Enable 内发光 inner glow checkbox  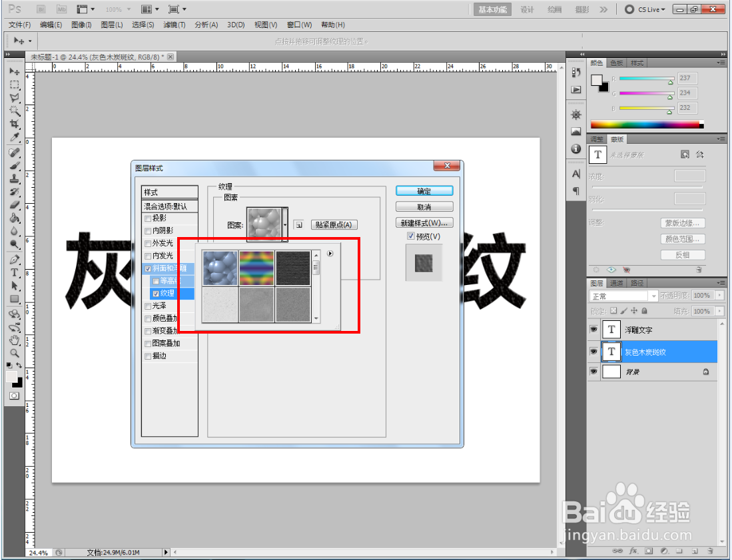pyautogui.click(x=148, y=256)
